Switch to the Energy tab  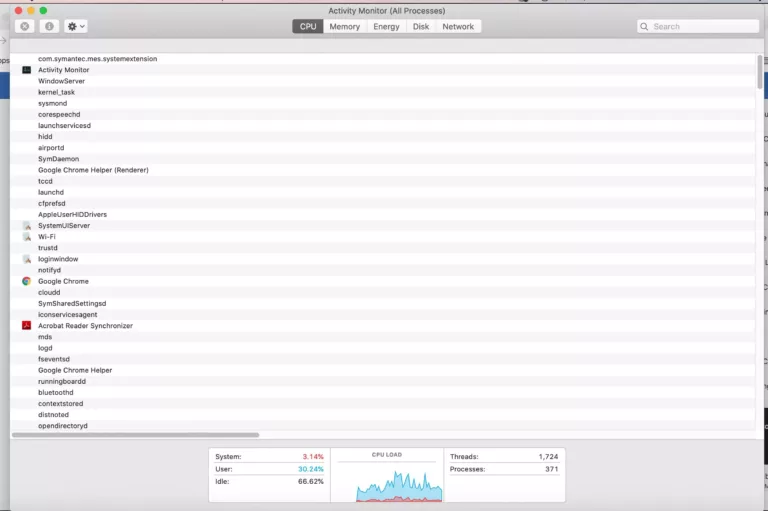pyautogui.click(x=386, y=26)
